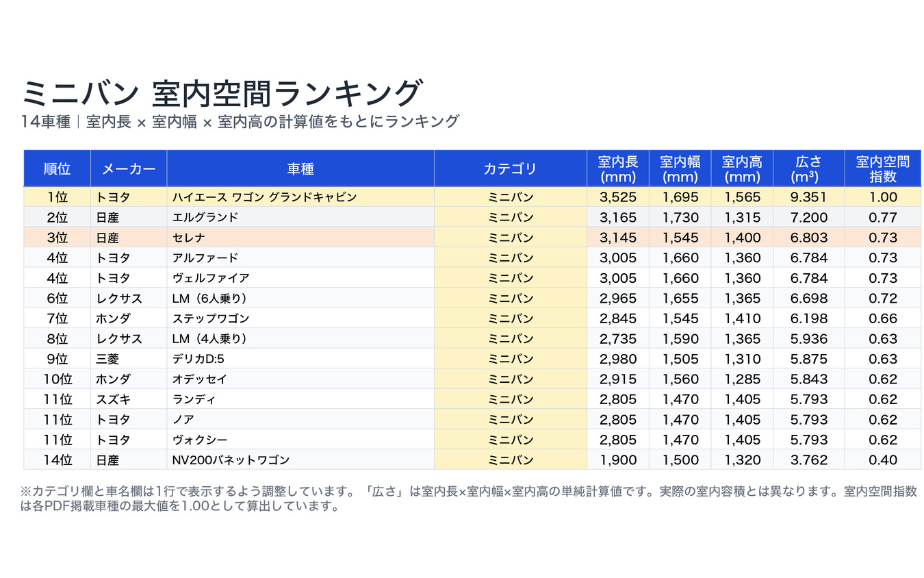This screenshot has height=578, width=924.
Task: Select the NV200バネットワゴン model cell
Action: coord(300,460)
